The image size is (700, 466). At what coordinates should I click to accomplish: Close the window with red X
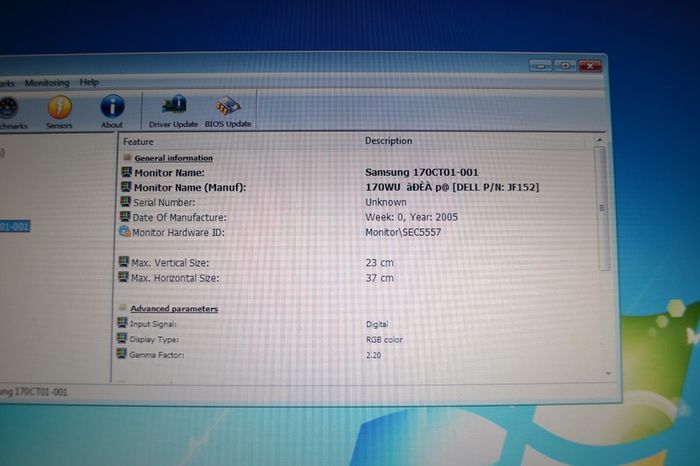tap(590, 67)
